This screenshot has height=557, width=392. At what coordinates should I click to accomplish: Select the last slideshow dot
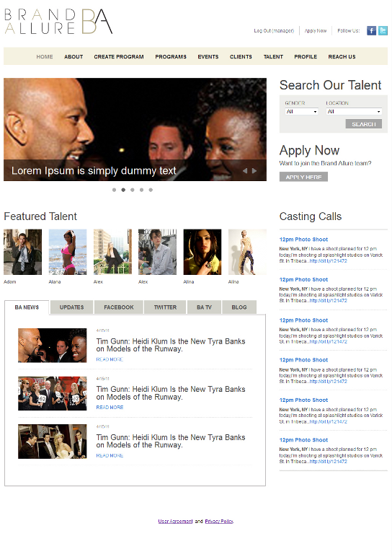point(151,190)
